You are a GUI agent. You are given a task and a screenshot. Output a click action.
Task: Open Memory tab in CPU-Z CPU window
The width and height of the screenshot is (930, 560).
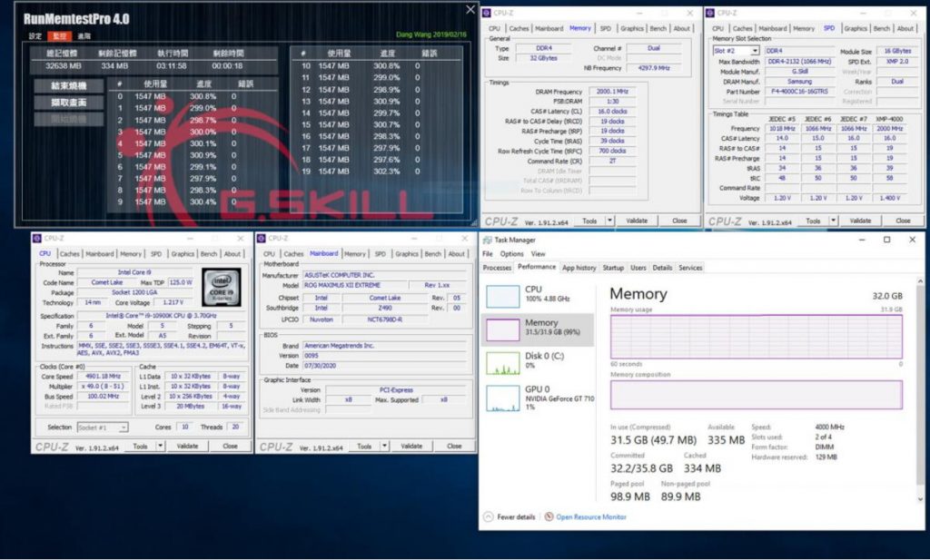(131, 253)
